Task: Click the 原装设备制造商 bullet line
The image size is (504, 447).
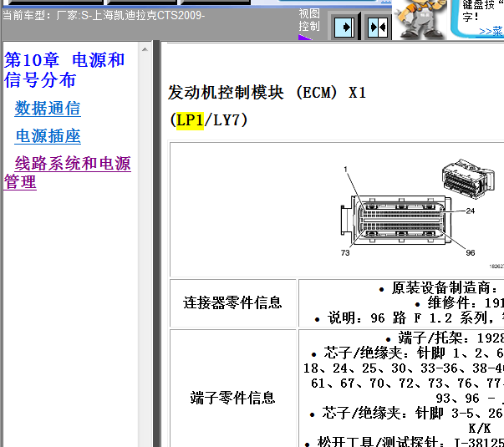Action: point(441,287)
